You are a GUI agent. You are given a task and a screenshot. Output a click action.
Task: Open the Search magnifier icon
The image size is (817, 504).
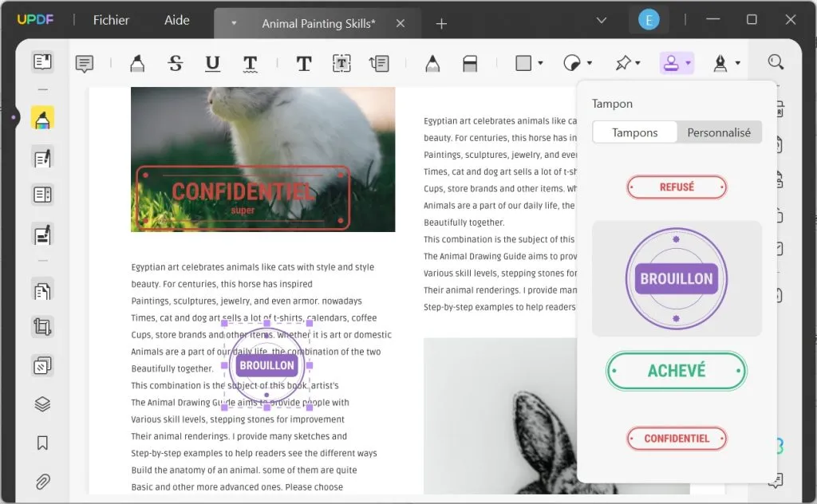[x=776, y=62]
